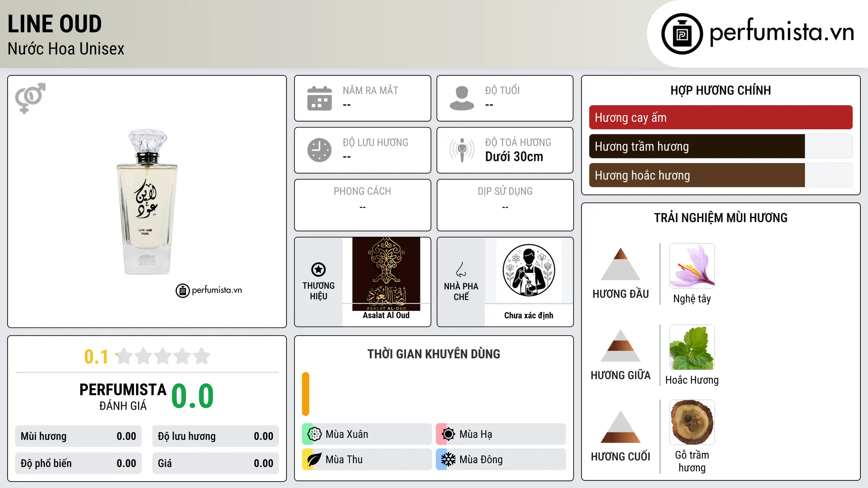Click the calendar icon for Năm ra mắt
This screenshot has height=488, width=868.
[320, 98]
